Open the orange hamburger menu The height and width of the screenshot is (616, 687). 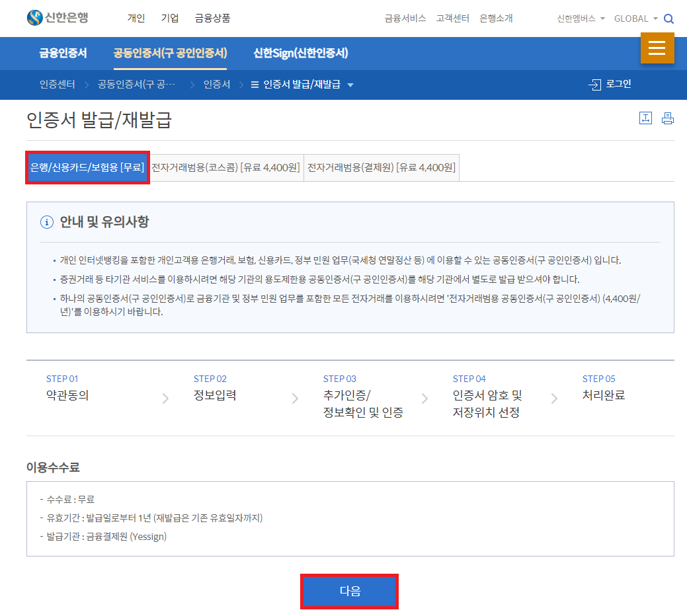tap(657, 48)
